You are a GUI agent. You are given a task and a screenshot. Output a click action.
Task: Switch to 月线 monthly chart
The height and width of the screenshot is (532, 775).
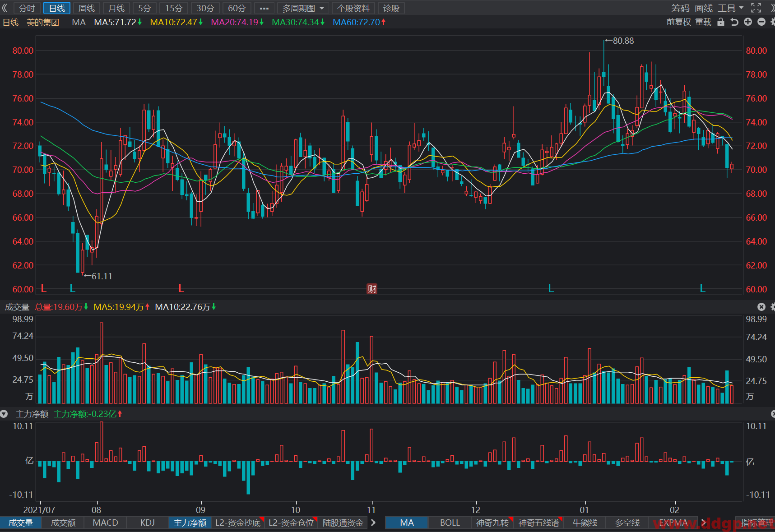(116, 8)
